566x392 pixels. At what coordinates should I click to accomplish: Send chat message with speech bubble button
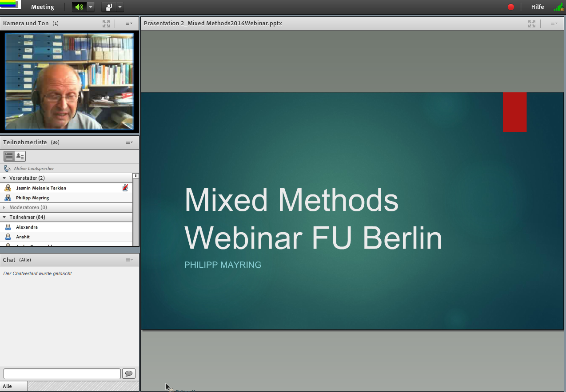129,374
